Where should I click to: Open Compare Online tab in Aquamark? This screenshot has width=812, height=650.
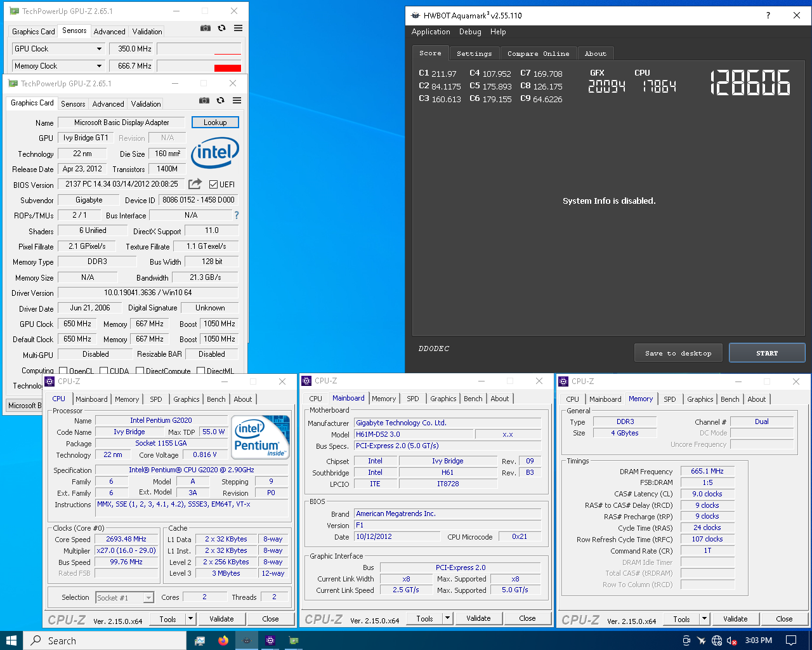(x=538, y=54)
